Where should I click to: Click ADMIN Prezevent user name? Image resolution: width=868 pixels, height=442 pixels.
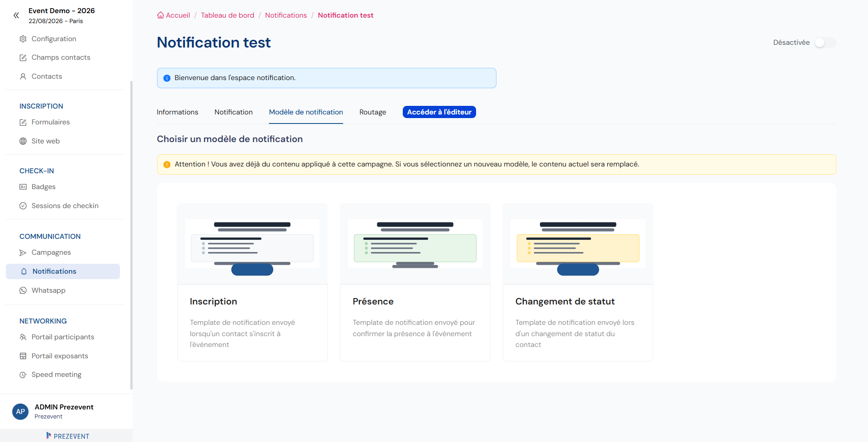pyautogui.click(x=64, y=407)
